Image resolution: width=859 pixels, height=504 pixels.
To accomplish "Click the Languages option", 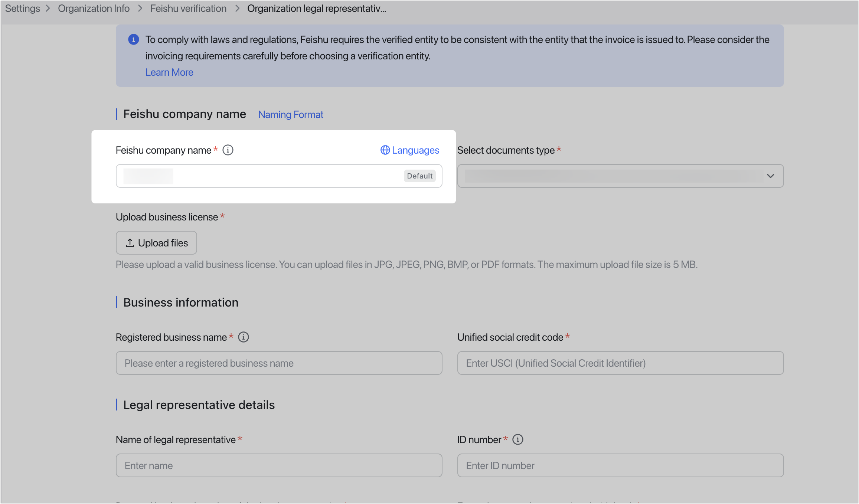I will 415,150.
